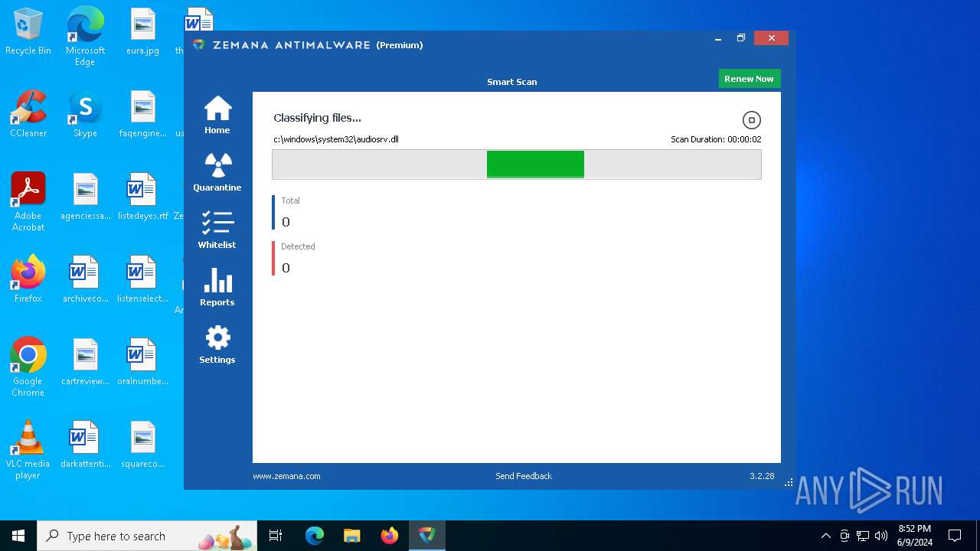Click the Total files count

pyautogui.click(x=286, y=222)
